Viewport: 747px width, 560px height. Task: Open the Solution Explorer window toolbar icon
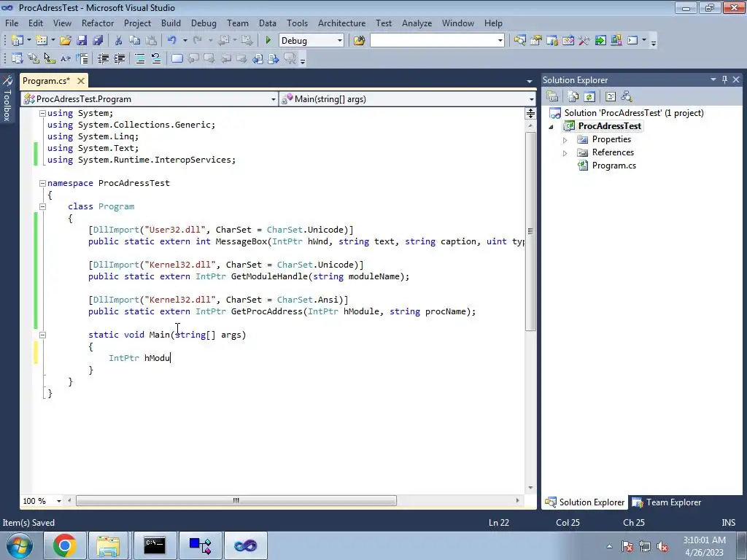click(x=519, y=41)
